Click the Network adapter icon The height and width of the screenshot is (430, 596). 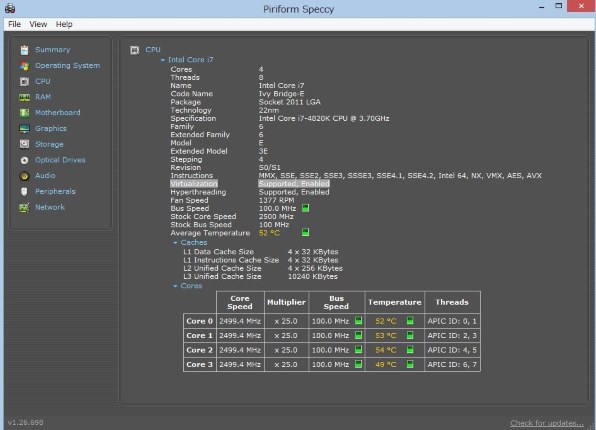24,208
